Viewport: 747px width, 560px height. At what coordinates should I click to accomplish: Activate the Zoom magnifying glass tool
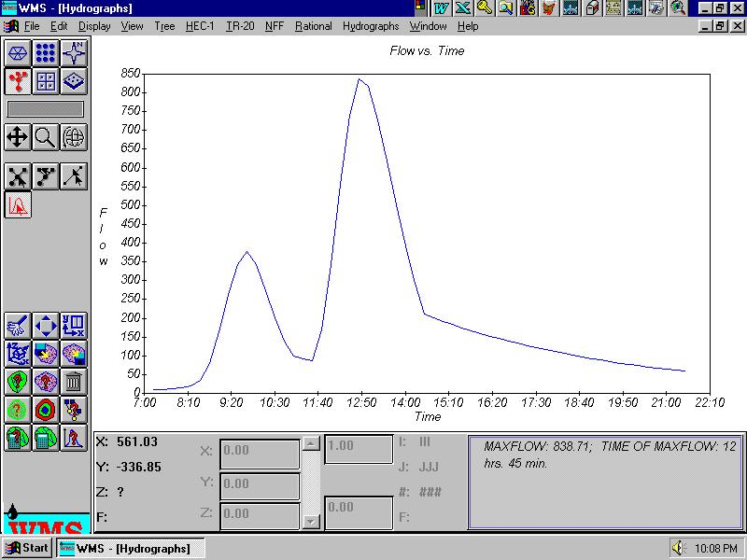pos(46,138)
